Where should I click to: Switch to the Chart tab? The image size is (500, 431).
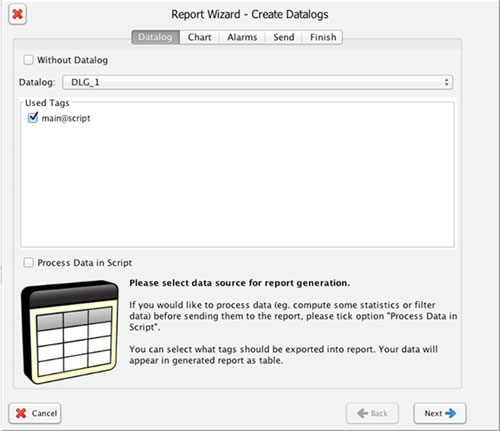click(199, 37)
